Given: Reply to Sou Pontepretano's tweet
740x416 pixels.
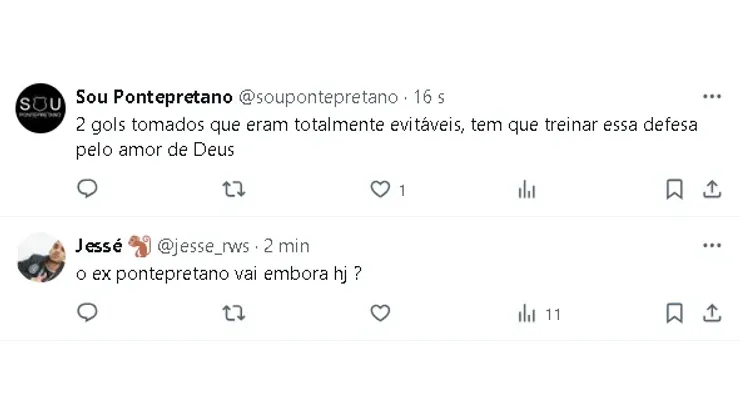Looking at the screenshot, I should click(87, 189).
